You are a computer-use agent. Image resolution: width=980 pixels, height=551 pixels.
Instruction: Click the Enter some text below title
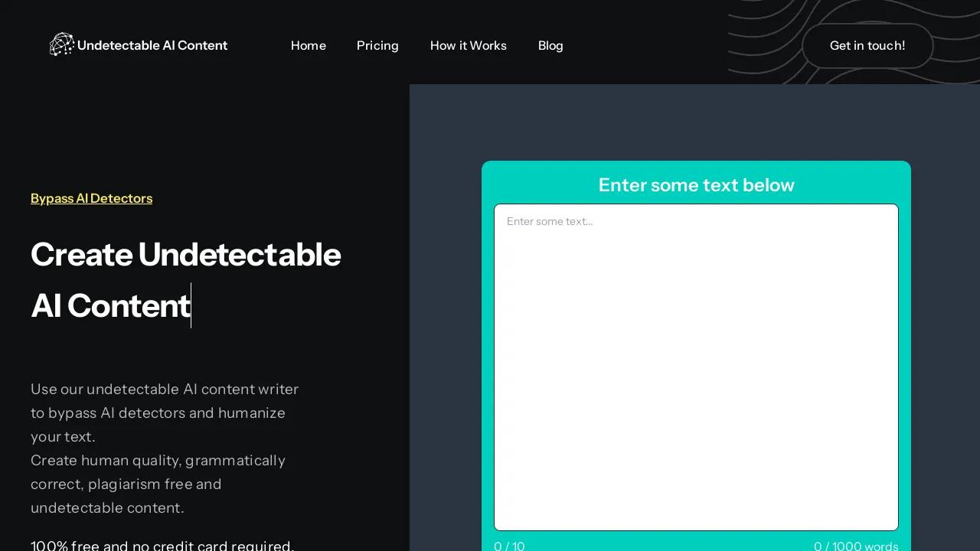696,185
